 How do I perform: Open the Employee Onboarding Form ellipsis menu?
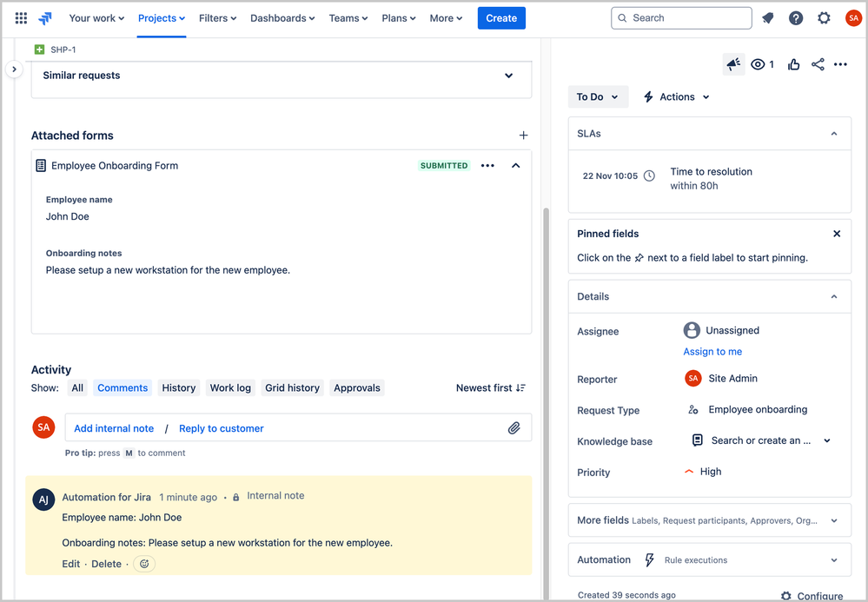coord(487,165)
